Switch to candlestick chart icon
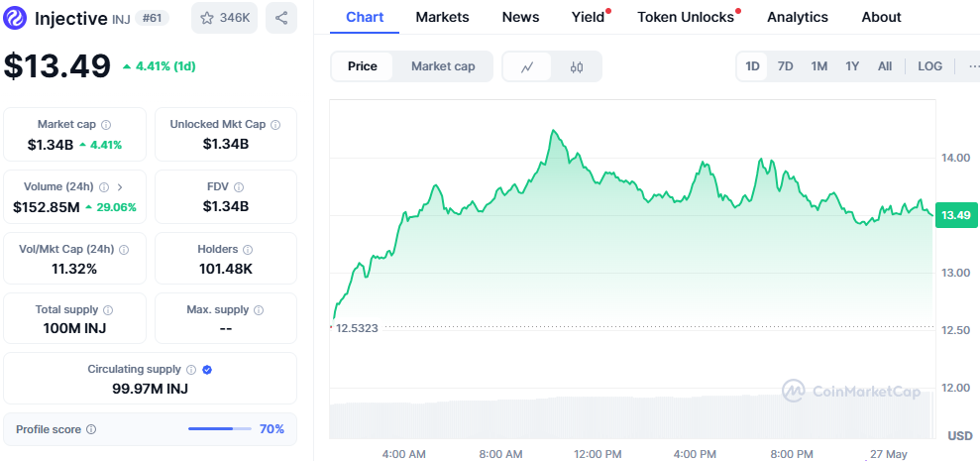980x461 pixels. [577, 66]
